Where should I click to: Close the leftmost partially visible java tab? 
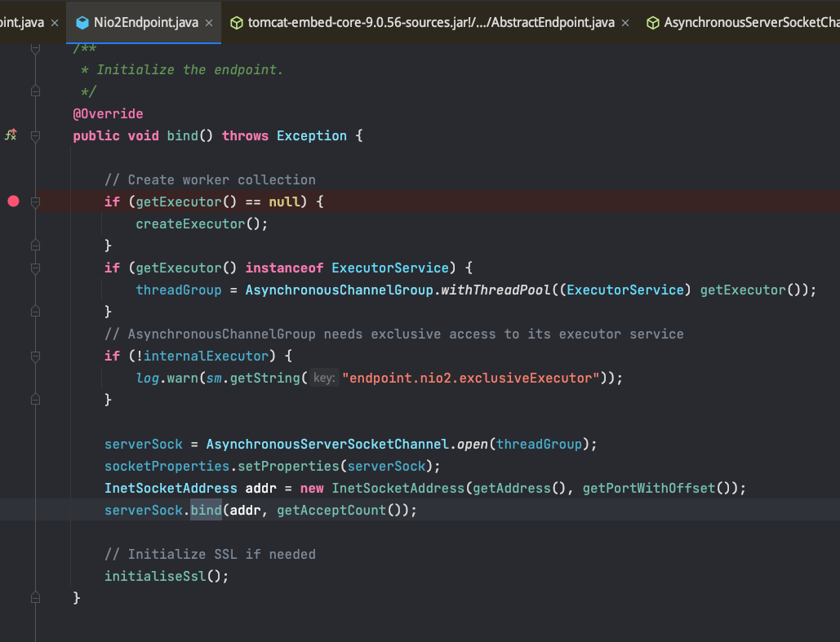pyautogui.click(x=55, y=23)
